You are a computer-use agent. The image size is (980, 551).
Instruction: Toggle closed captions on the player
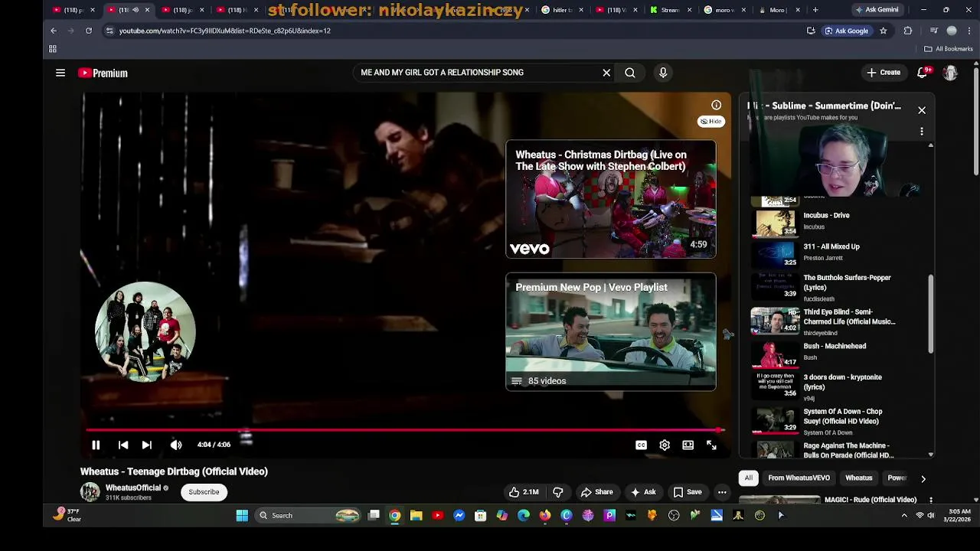click(x=641, y=445)
